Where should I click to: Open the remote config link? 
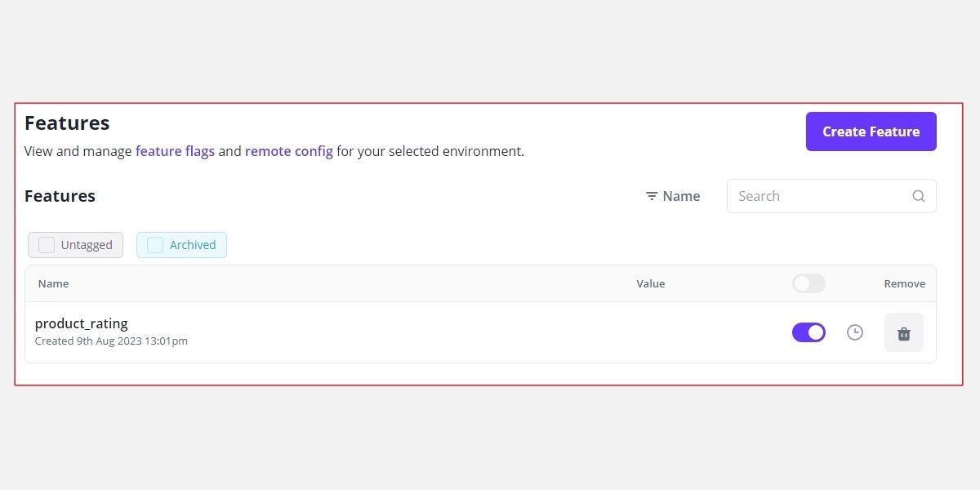tap(288, 151)
